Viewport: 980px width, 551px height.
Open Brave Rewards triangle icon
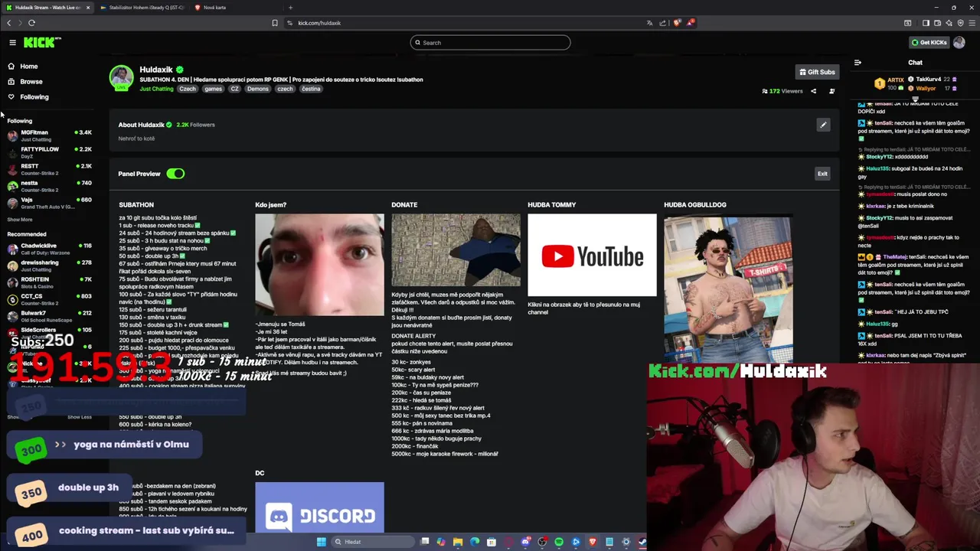(x=690, y=23)
